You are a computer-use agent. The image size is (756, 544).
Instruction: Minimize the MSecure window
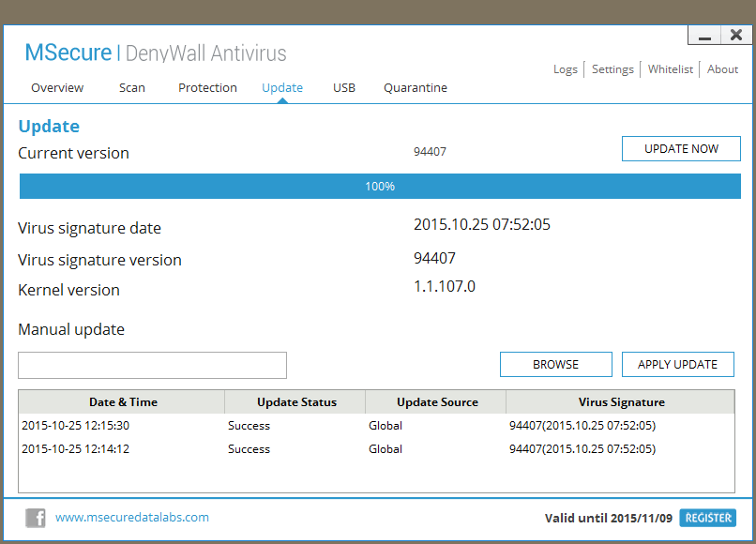click(704, 35)
